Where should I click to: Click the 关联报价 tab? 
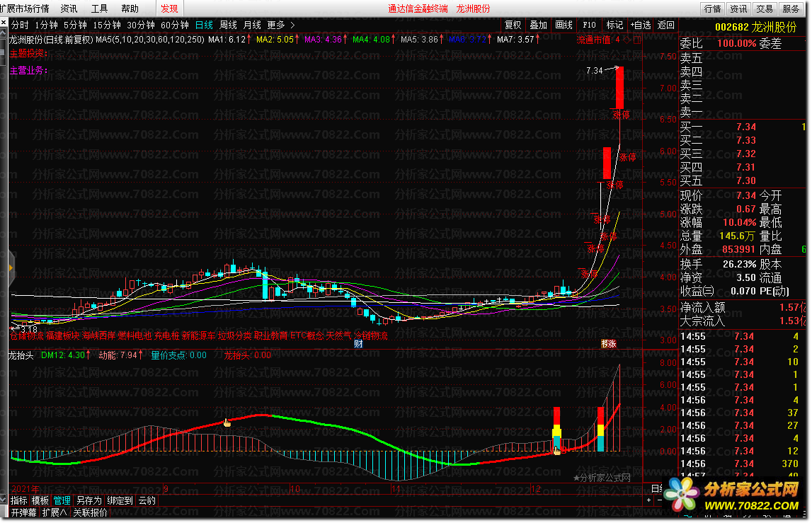pyautogui.click(x=90, y=512)
